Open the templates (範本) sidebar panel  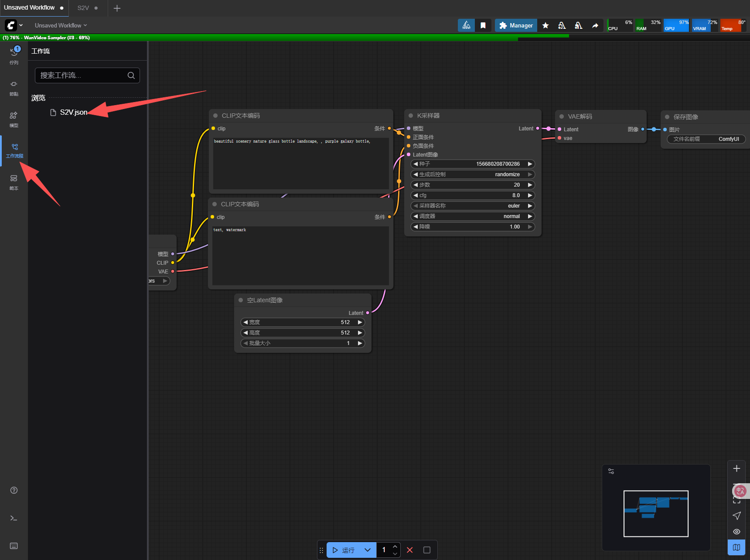point(14,182)
